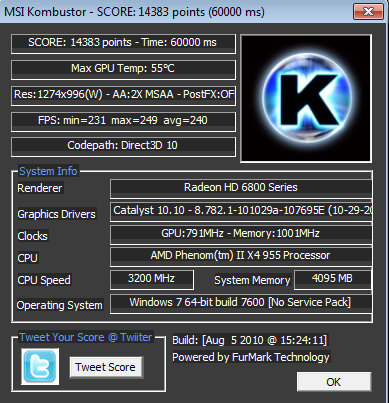Screen dimensions: 389x403
Task: Click the Res 1274x996 resolution field
Action: [123, 96]
